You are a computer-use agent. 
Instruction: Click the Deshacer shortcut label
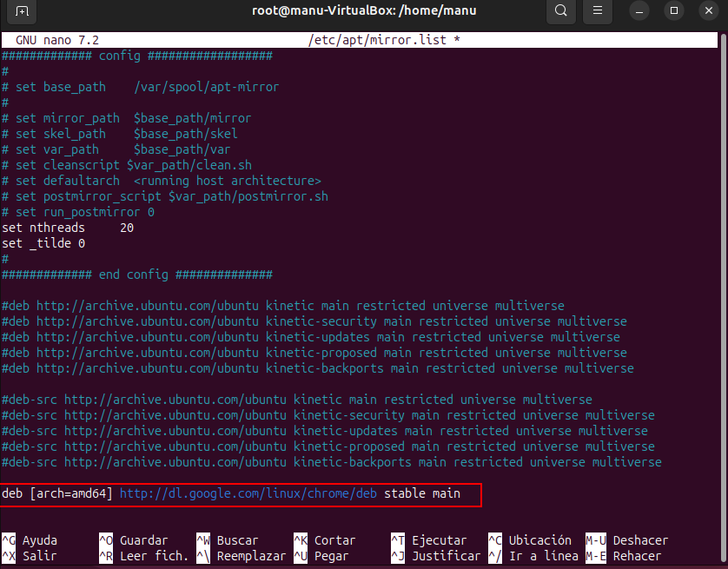640,540
